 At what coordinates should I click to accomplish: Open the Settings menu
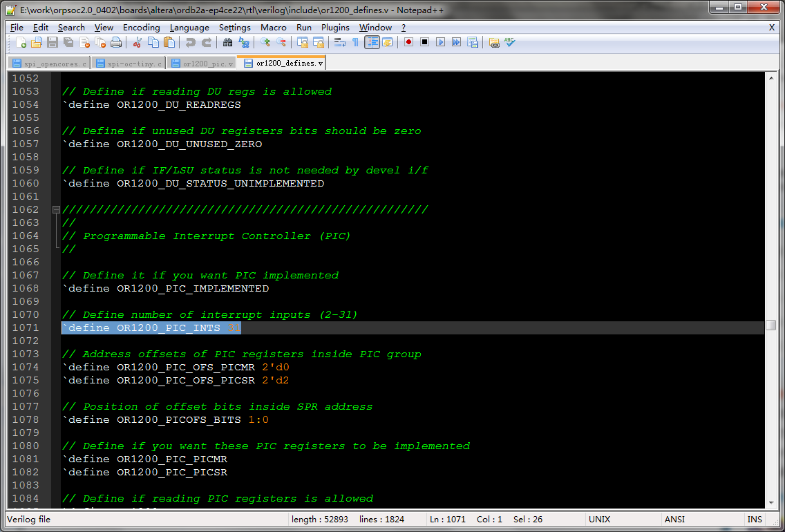coord(235,28)
